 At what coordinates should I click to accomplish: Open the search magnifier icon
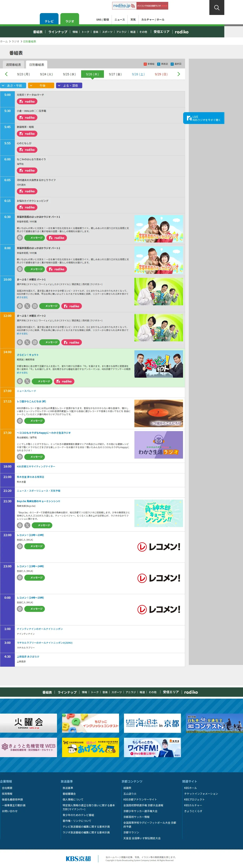tap(217, 7)
